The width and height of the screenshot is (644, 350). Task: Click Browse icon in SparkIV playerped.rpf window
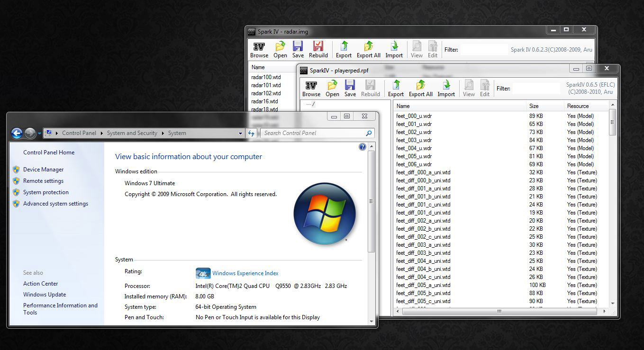[311, 85]
